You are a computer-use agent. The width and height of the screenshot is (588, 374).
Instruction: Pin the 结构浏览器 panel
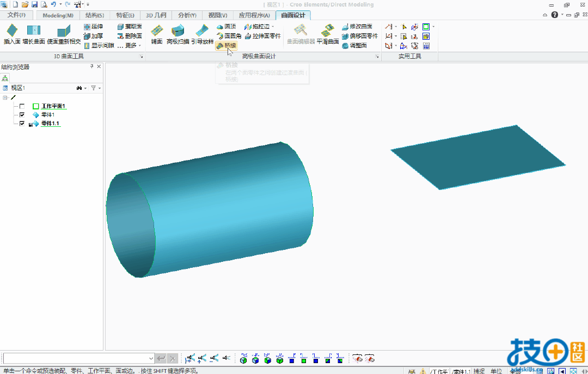pyautogui.click(x=92, y=66)
